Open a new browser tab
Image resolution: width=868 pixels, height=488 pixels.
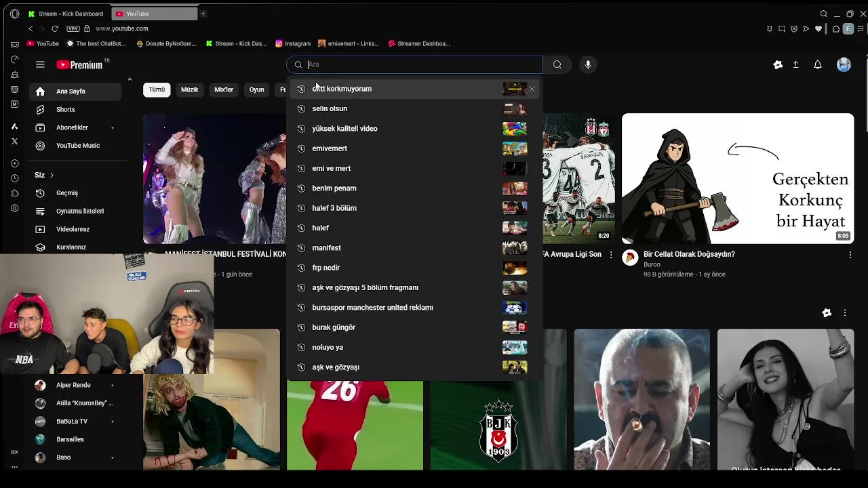click(203, 14)
